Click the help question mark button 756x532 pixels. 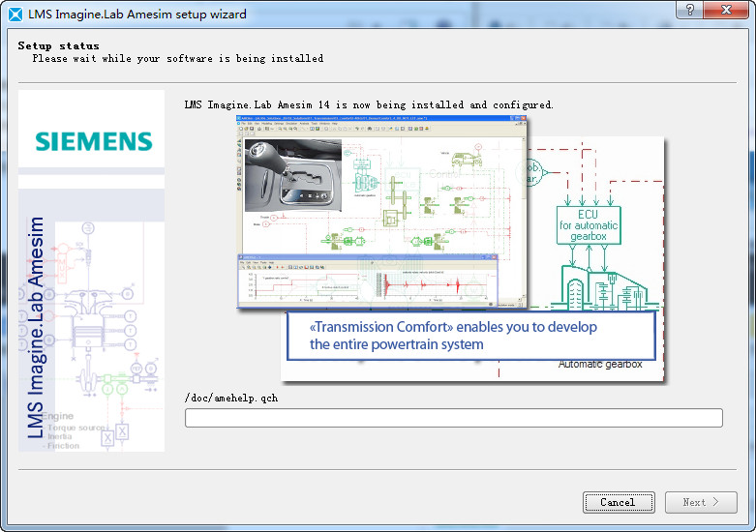[689, 9]
